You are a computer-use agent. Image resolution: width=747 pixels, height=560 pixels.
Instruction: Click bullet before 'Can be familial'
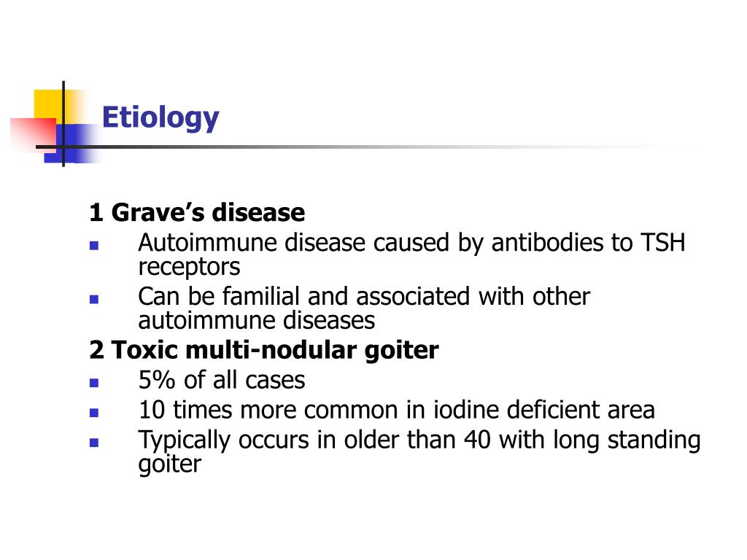click(94, 300)
